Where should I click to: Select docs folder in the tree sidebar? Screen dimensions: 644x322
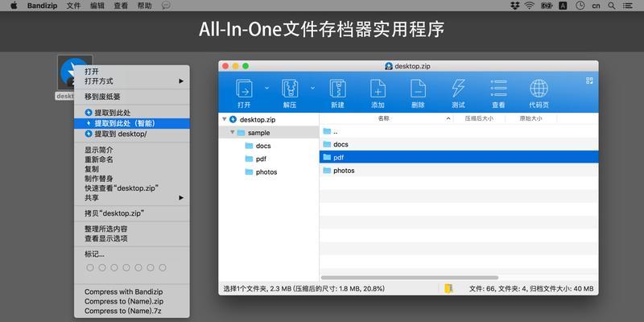point(263,146)
